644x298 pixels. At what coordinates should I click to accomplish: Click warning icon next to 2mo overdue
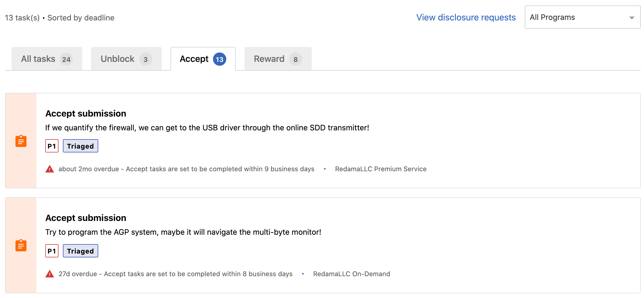pos(50,169)
